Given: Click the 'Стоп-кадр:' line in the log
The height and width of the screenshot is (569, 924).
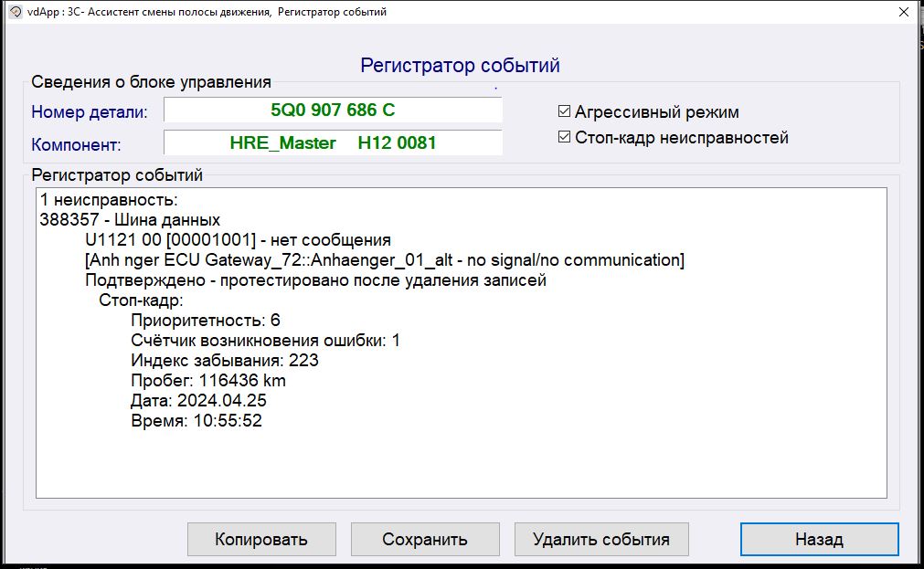Looking at the screenshot, I should point(141,300).
